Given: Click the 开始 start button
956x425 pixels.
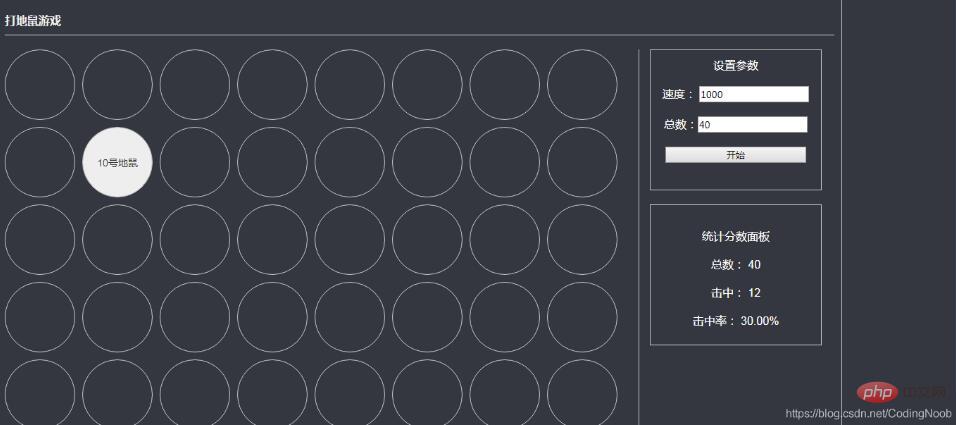Looking at the screenshot, I should pos(735,155).
